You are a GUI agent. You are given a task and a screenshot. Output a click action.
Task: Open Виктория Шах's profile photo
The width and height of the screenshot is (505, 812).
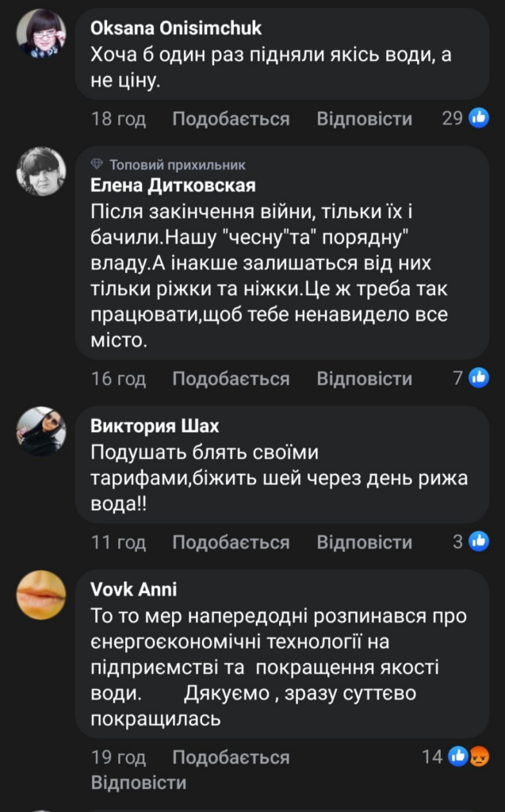[42, 431]
